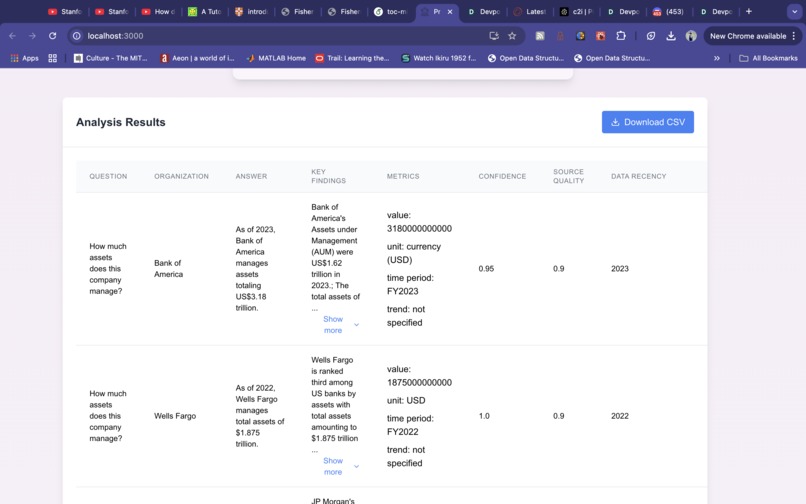Click the Download CSV button
This screenshot has width=806, height=504.
point(648,122)
